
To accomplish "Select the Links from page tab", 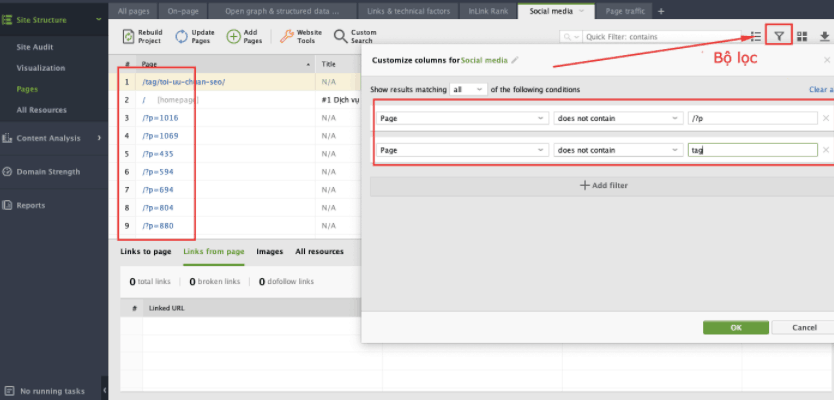I will click(x=214, y=252).
